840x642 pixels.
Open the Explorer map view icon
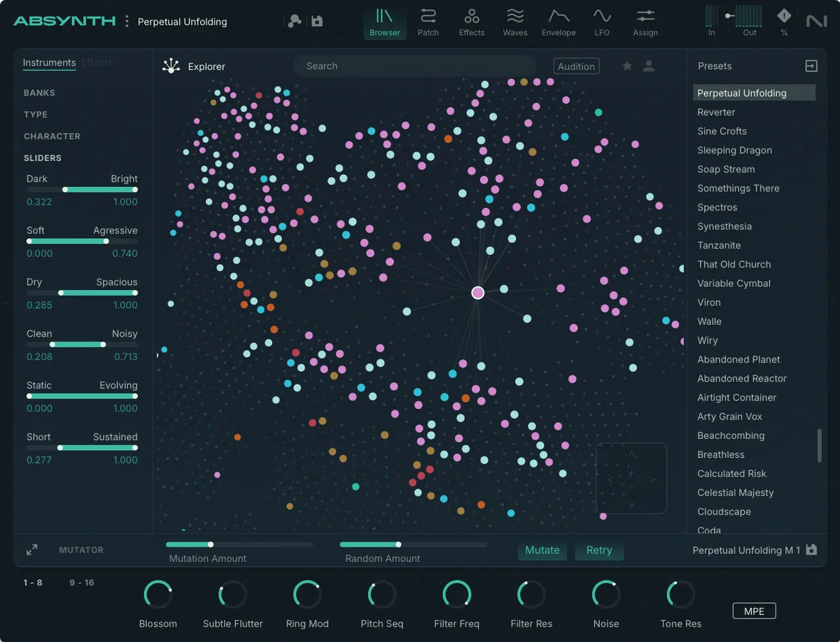point(170,66)
